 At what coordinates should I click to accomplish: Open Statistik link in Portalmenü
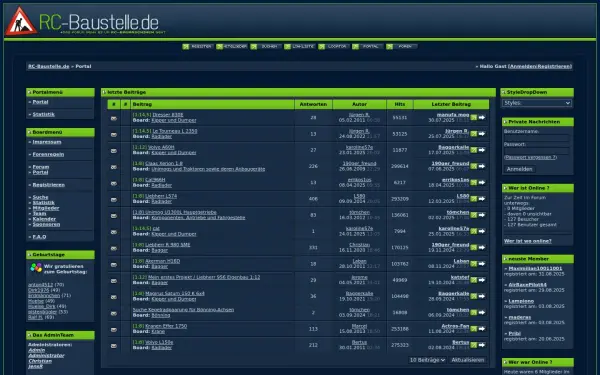(x=44, y=114)
